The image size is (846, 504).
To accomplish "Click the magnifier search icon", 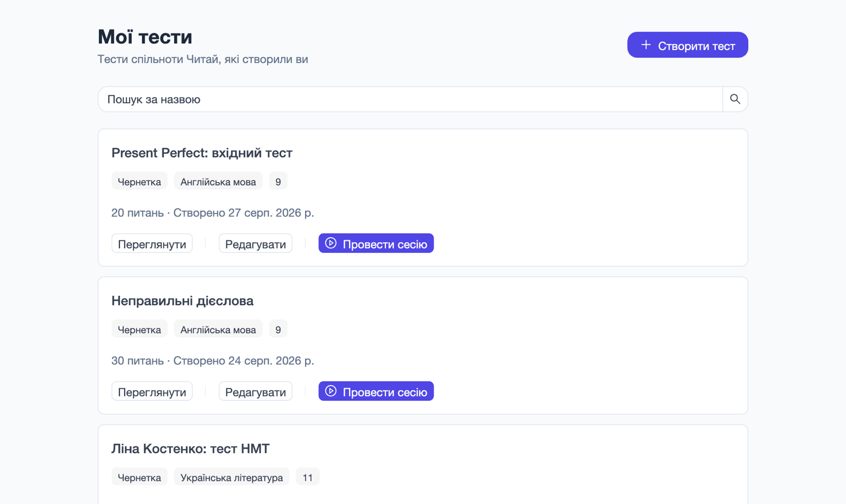I will [x=735, y=99].
